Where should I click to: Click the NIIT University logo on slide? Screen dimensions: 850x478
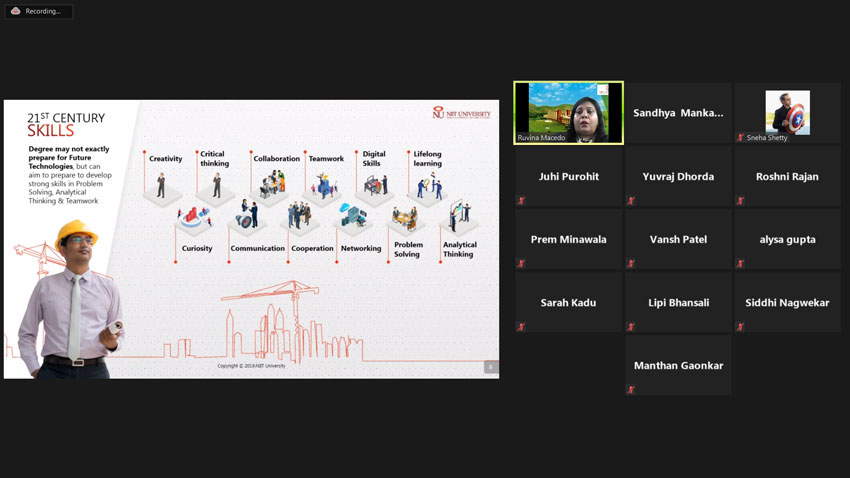pos(461,113)
